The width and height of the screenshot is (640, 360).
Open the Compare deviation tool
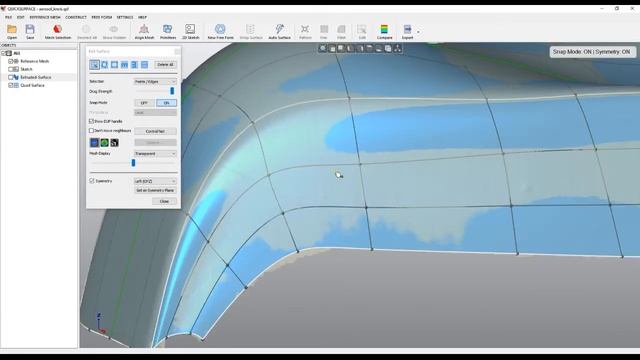click(384, 31)
